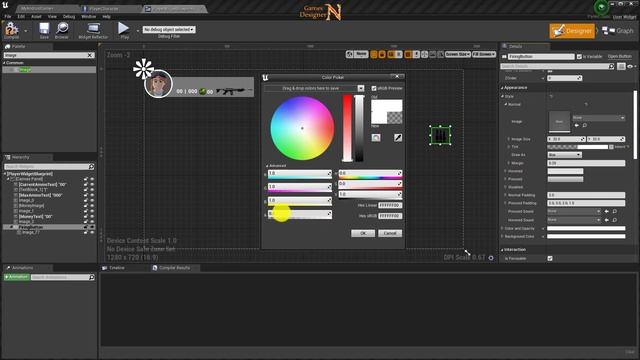Open the debug object filter dropdown

(x=169, y=29)
